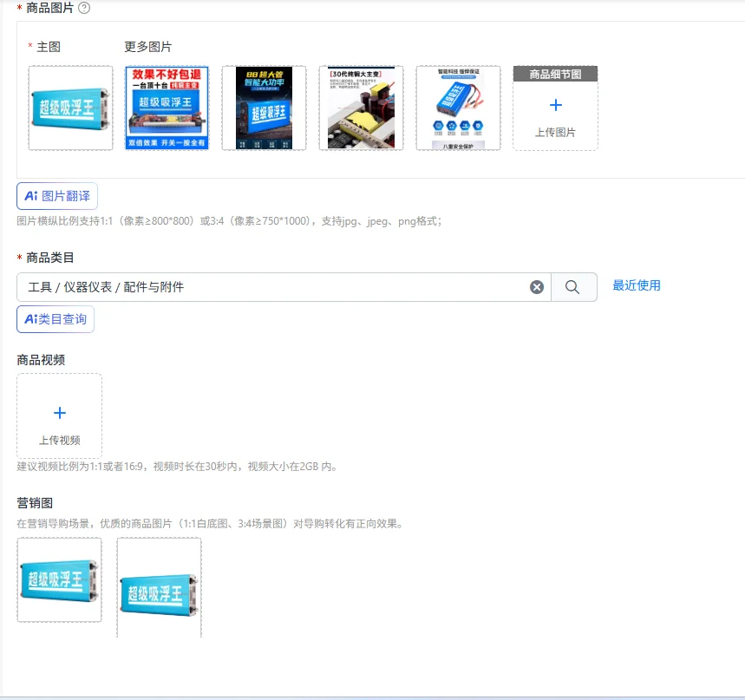Click the 上传图片 label in upload box

[x=555, y=133]
